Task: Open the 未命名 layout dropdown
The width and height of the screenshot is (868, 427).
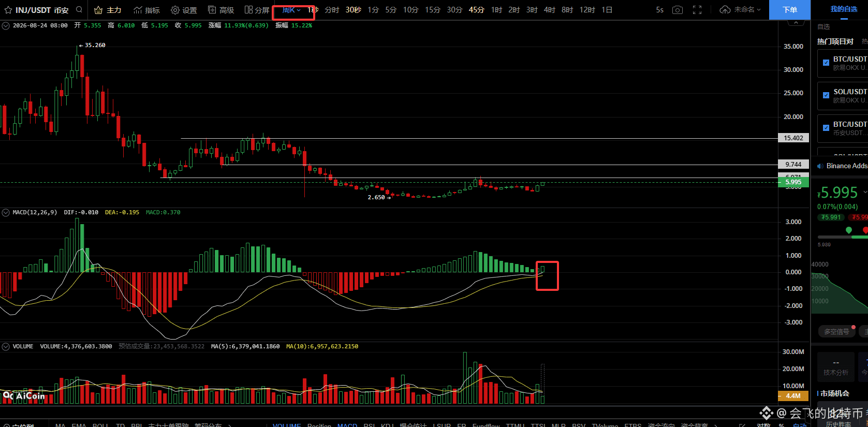Action: tap(747, 10)
